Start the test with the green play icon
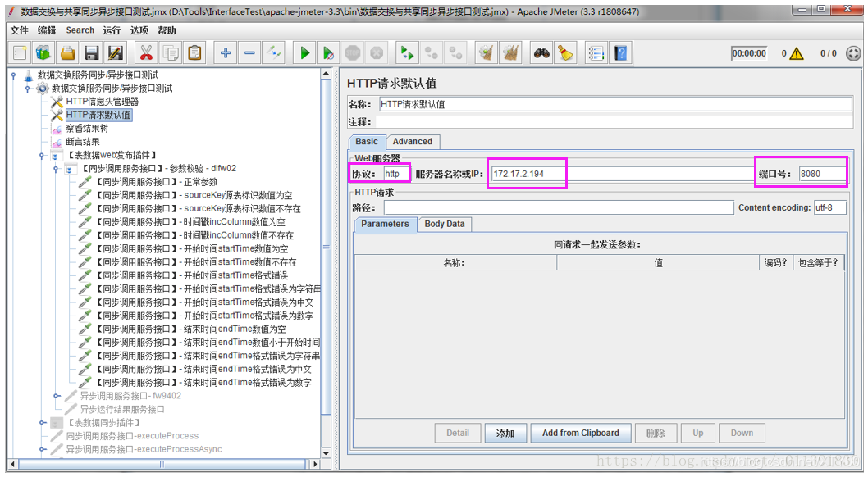This screenshot has width=868, height=477. pos(304,53)
